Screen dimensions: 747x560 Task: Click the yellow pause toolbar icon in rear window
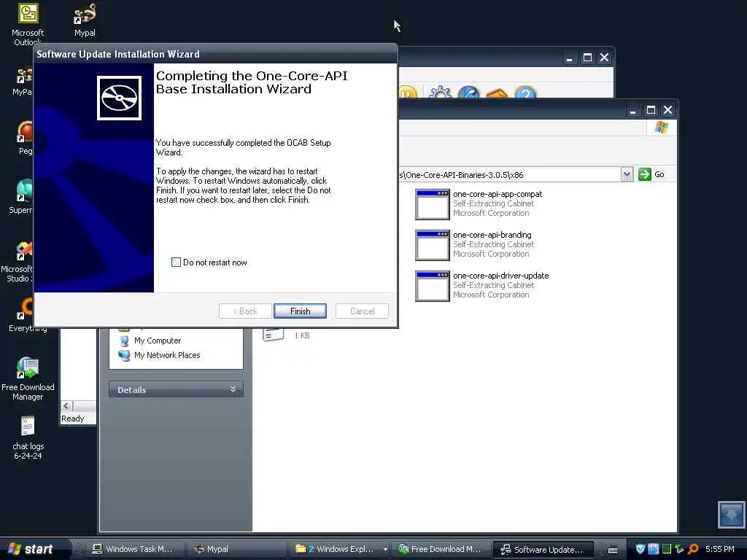408,92
